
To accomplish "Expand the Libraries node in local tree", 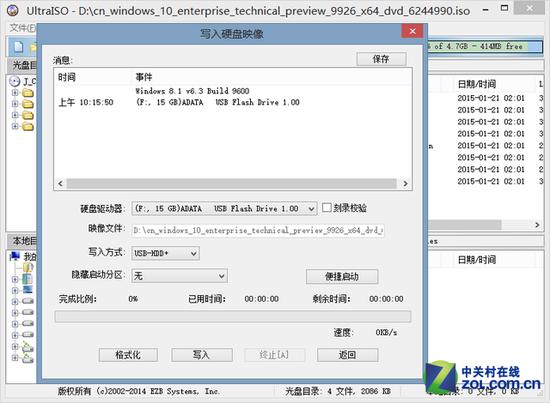I will [15, 280].
